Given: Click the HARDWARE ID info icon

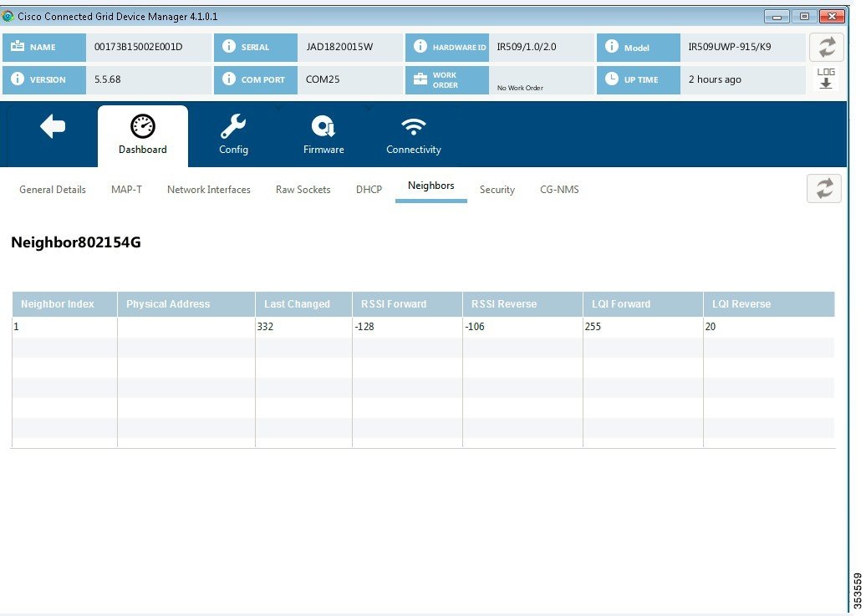Looking at the screenshot, I should (x=420, y=47).
